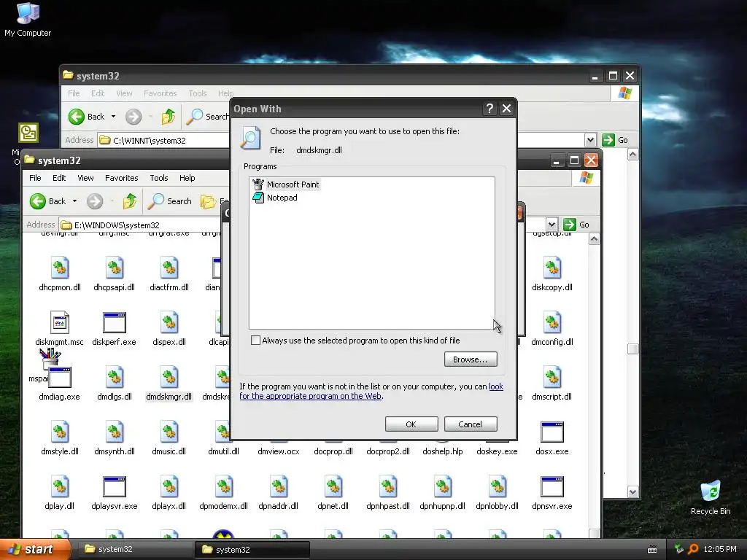Select the dpnsvr.exe file icon

(552, 486)
